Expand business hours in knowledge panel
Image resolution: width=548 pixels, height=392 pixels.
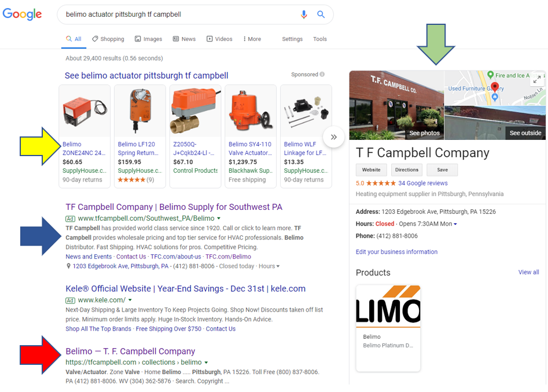455,224
